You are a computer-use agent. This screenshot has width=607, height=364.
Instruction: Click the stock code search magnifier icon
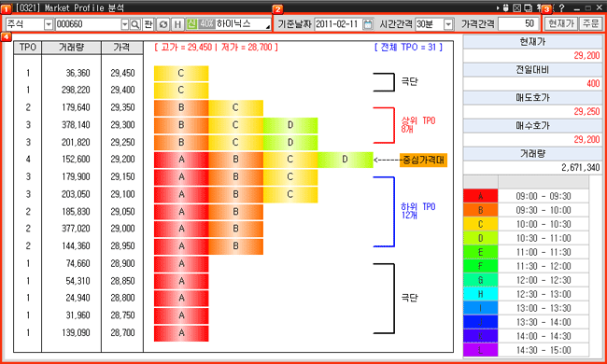134,24
